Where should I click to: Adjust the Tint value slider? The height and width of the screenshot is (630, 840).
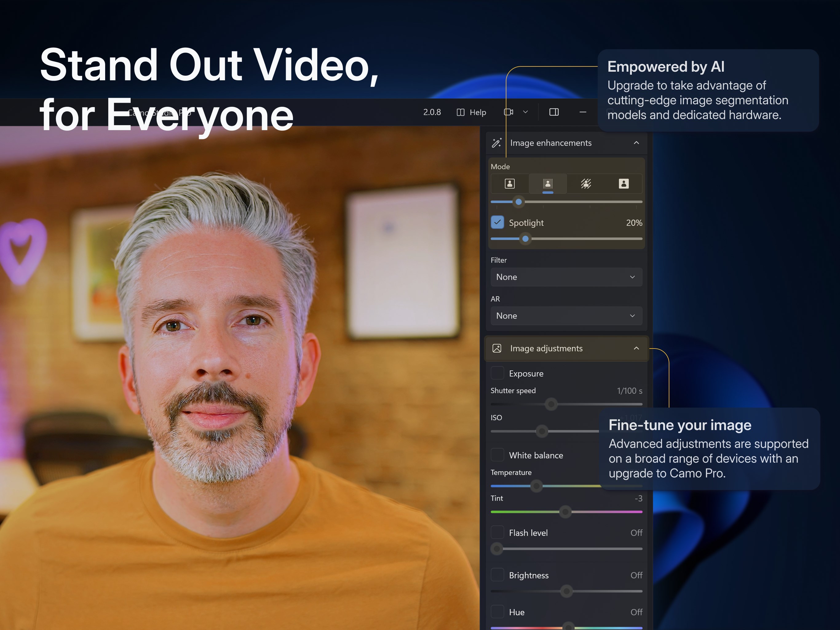(565, 512)
